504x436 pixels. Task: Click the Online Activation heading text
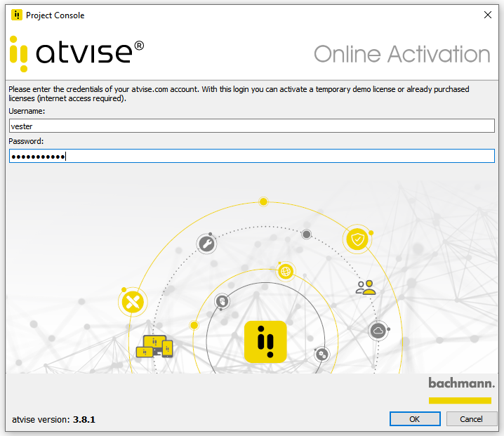402,54
